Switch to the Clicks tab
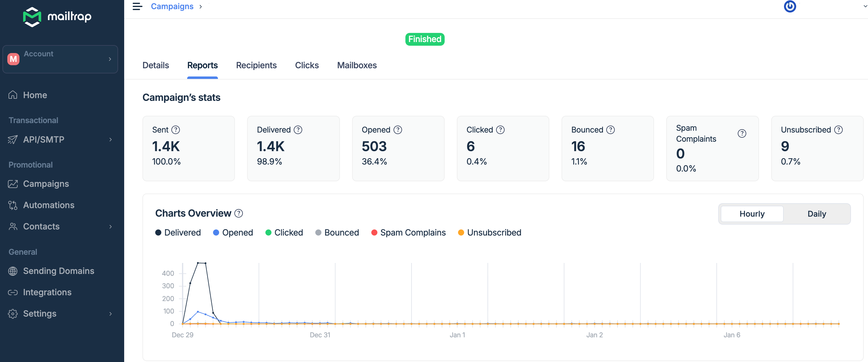Viewport: 868px width, 362px height. (307, 66)
